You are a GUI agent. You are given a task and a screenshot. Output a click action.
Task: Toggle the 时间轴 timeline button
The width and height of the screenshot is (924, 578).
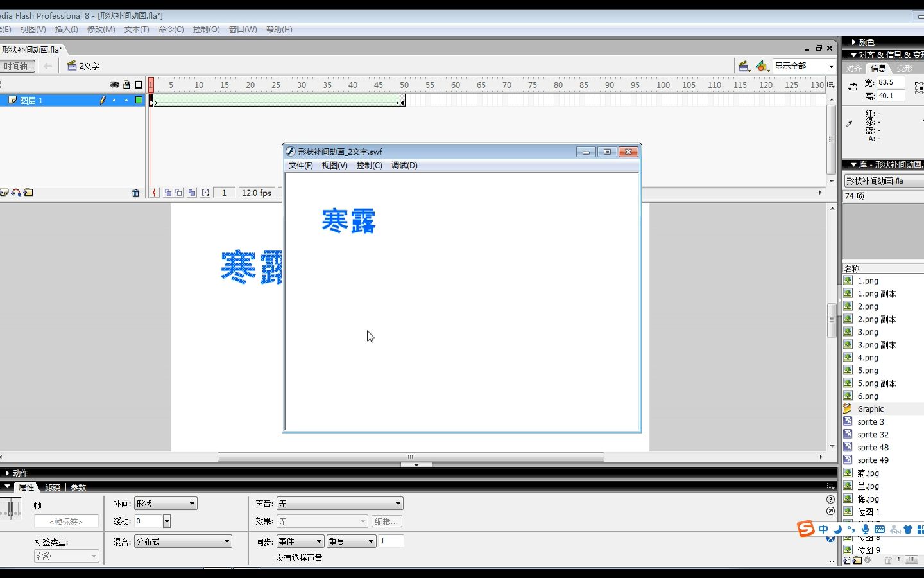pyautogui.click(x=17, y=66)
